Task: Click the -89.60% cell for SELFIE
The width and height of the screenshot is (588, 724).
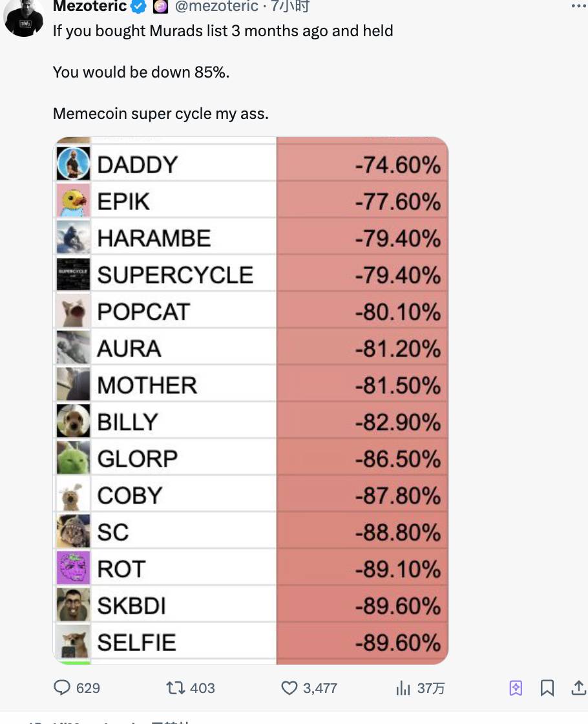Action: click(x=397, y=643)
